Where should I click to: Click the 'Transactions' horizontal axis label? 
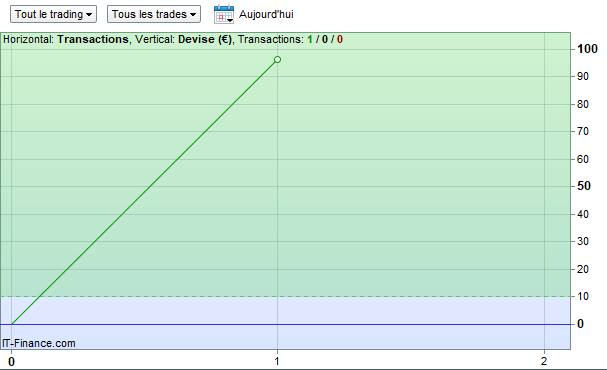coord(93,39)
